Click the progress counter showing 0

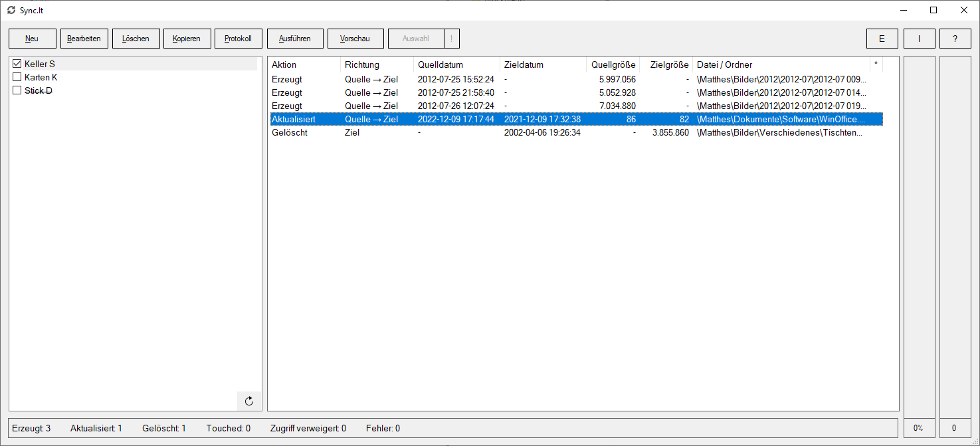tap(954, 428)
